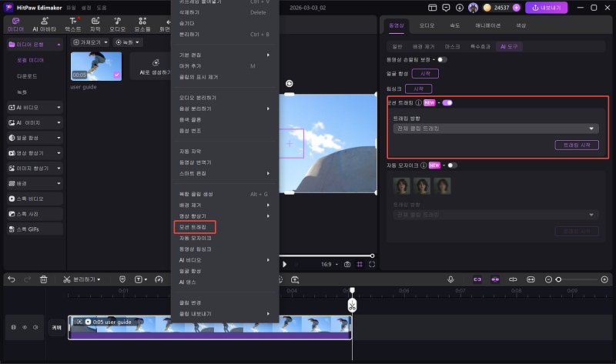Click the info icon beside 모션 트래킹
Image resolution: width=616 pixels, height=364 pixels.
click(418, 102)
